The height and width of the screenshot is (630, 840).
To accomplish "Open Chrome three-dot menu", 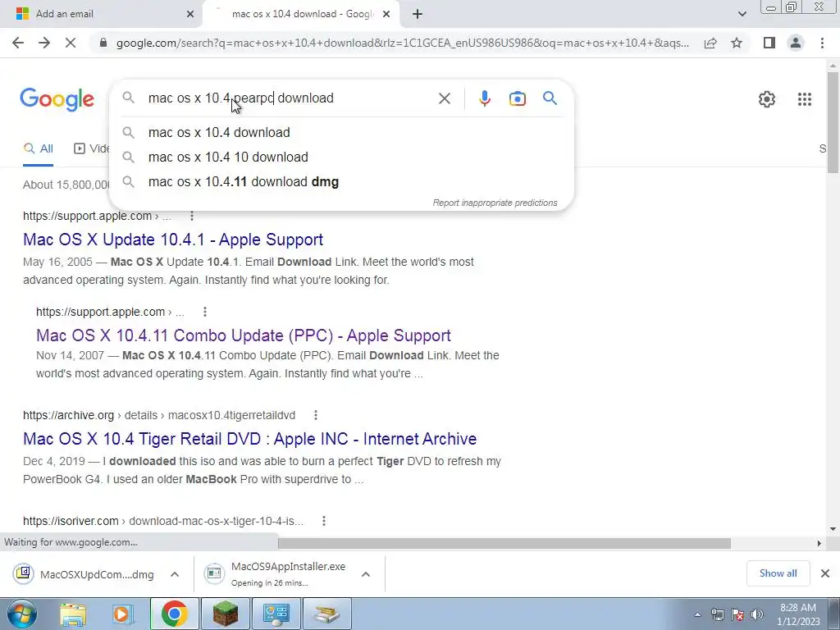I will 822,43.
